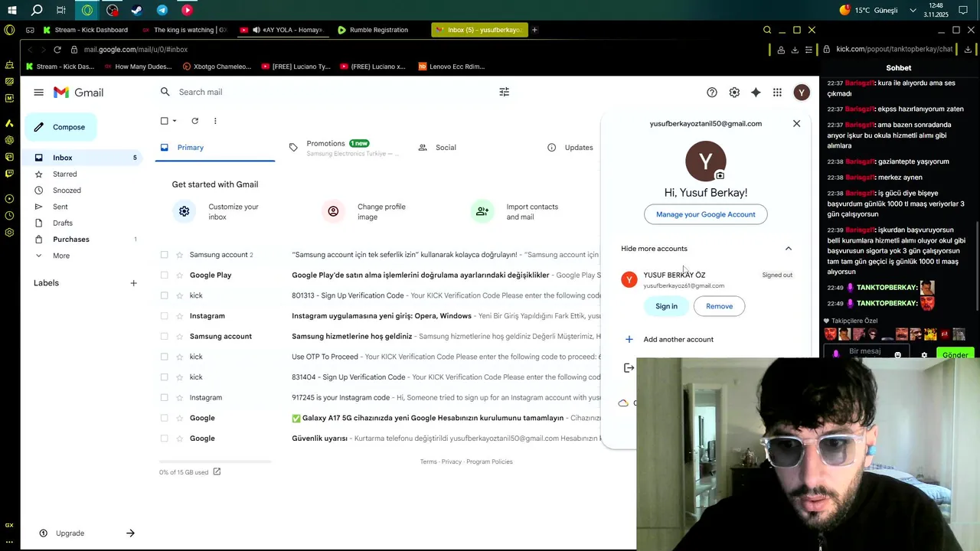
Task: Click the sign out icon in account panel
Action: click(629, 368)
